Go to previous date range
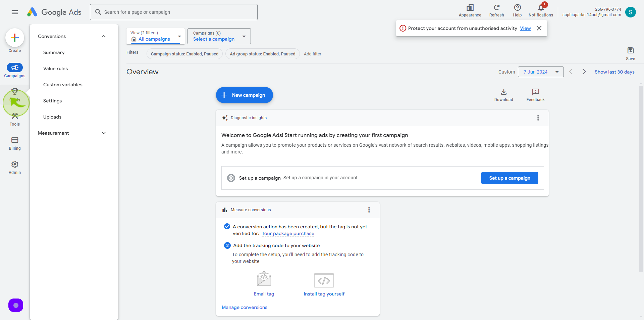The height and width of the screenshot is (320, 644). 571,72
